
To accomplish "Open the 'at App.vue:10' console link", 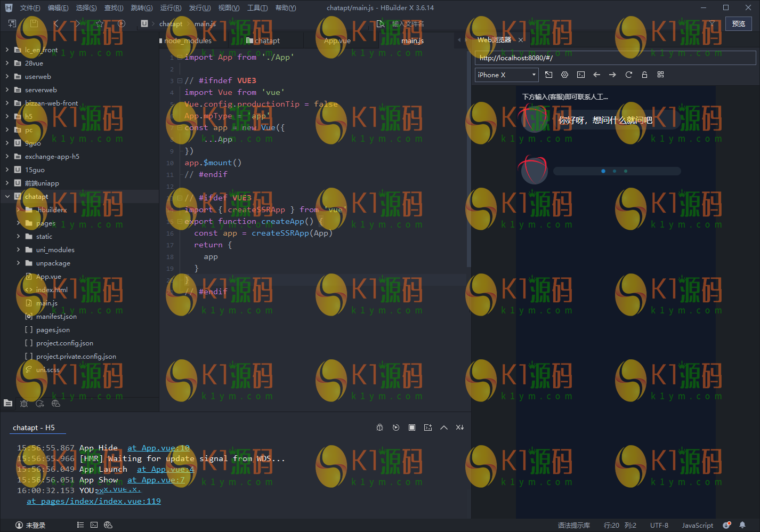I will [x=158, y=448].
